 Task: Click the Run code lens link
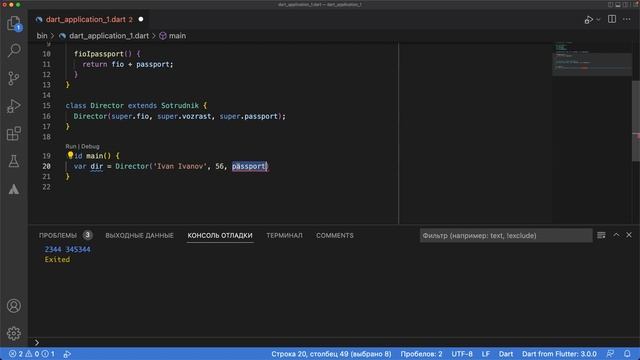click(x=71, y=146)
